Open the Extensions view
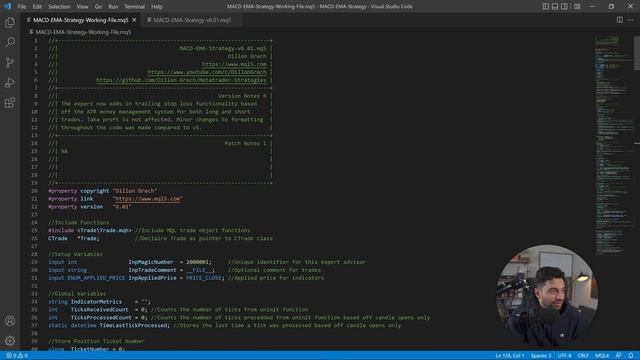This screenshot has width=640, height=360. 10,102
